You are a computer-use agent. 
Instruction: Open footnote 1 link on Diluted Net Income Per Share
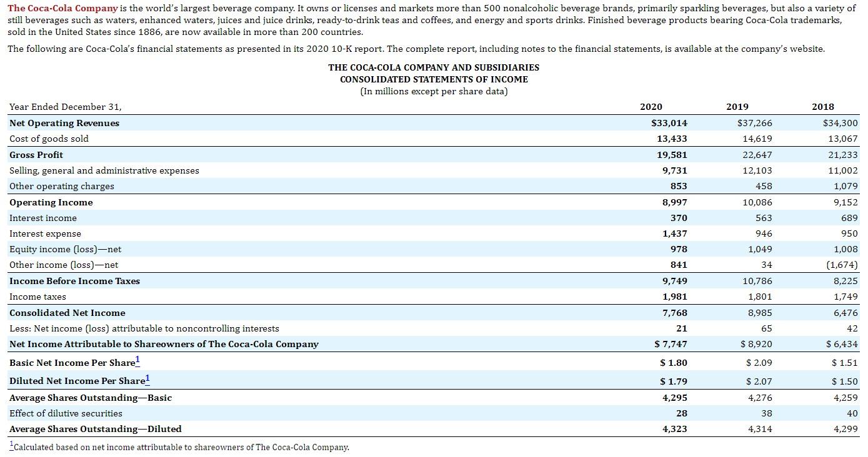click(147, 378)
